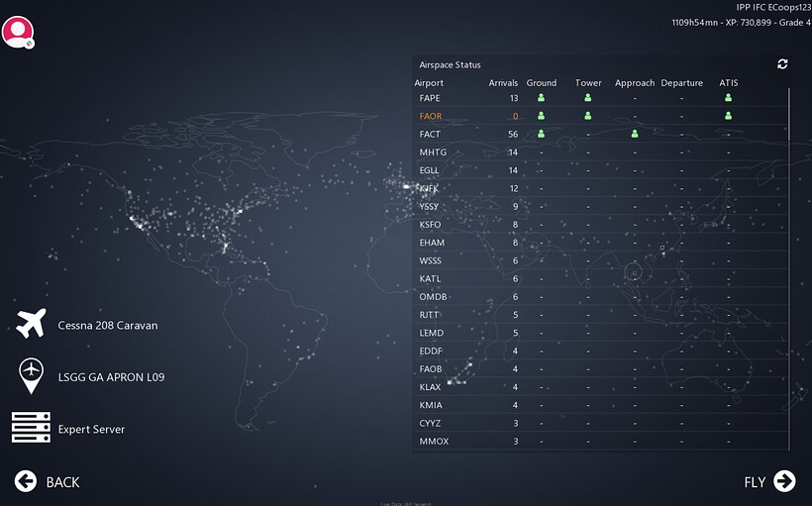Select FACT Approach controller icon
Screen dimensions: 812x506
pos(635,134)
